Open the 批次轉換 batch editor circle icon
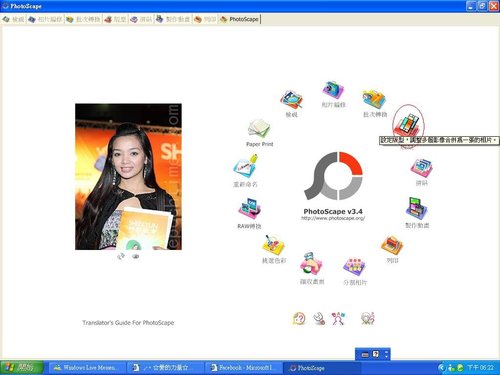Screen dimensions: 500x375 [x=374, y=99]
